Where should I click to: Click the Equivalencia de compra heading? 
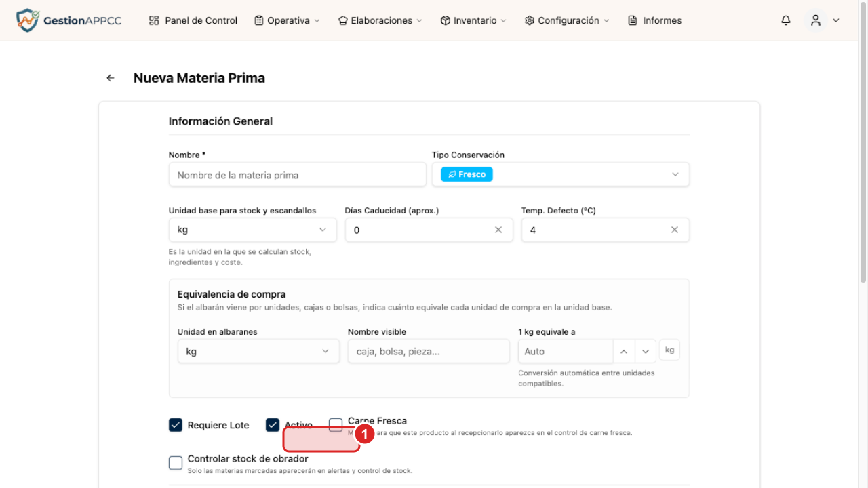point(231,294)
